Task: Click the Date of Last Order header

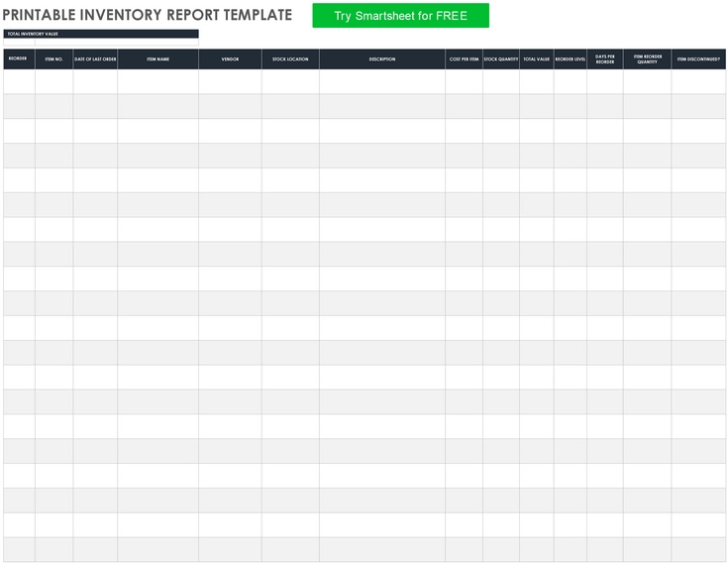Action: tap(95, 59)
